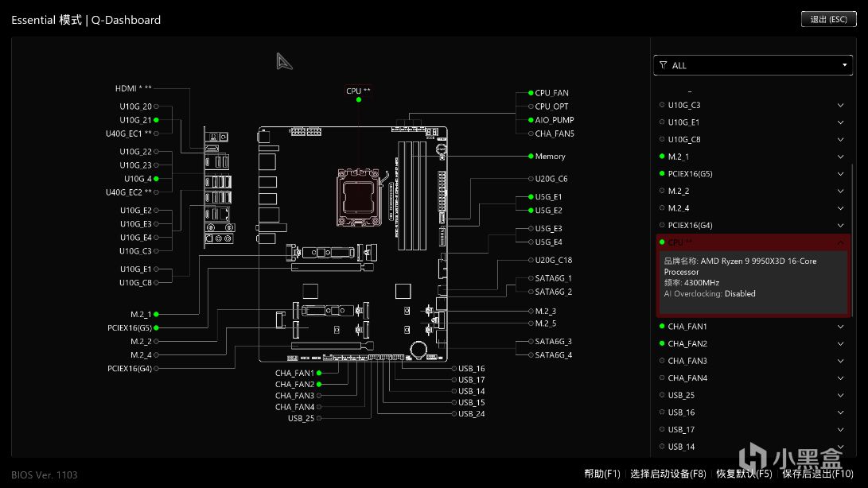
Task: Click the green CPU indicator dot
Action: tap(359, 99)
